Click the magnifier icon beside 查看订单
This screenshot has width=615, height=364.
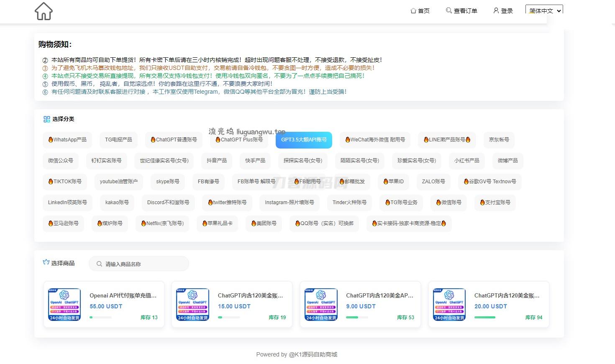coord(448,10)
